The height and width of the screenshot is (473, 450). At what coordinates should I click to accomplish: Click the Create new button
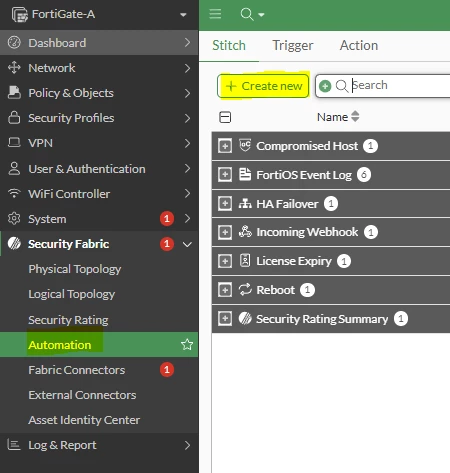coord(263,86)
